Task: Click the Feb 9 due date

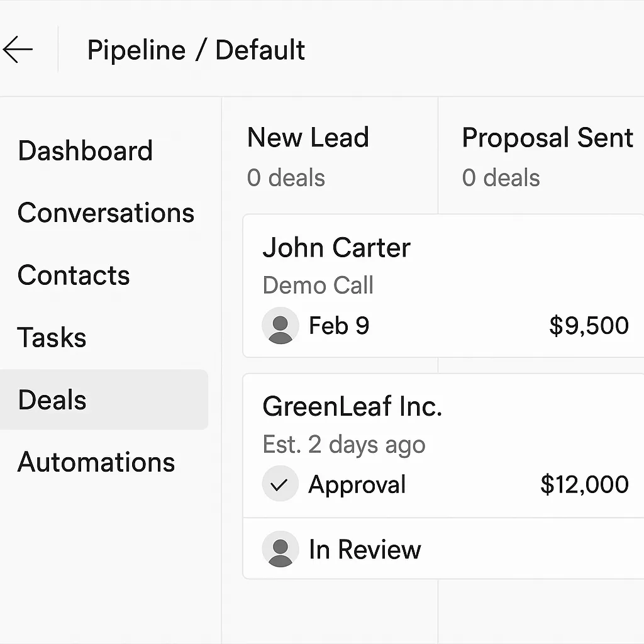Action: click(339, 326)
